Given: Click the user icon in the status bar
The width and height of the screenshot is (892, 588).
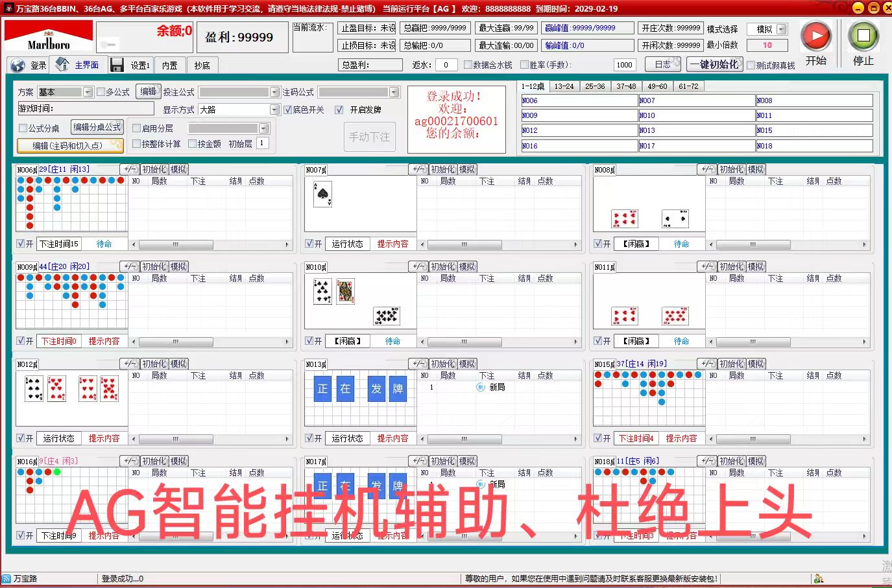Looking at the screenshot, I should pos(819,578).
